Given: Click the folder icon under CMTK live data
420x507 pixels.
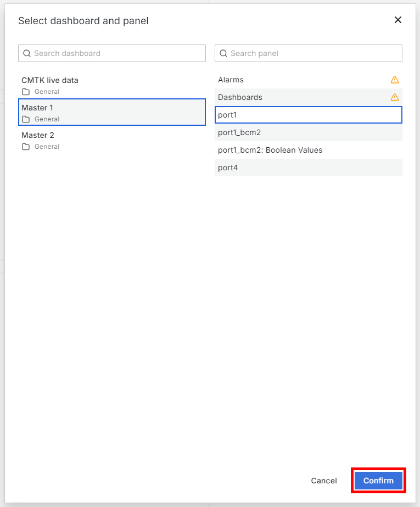Looking at the screenshot, I should point(26,92).
